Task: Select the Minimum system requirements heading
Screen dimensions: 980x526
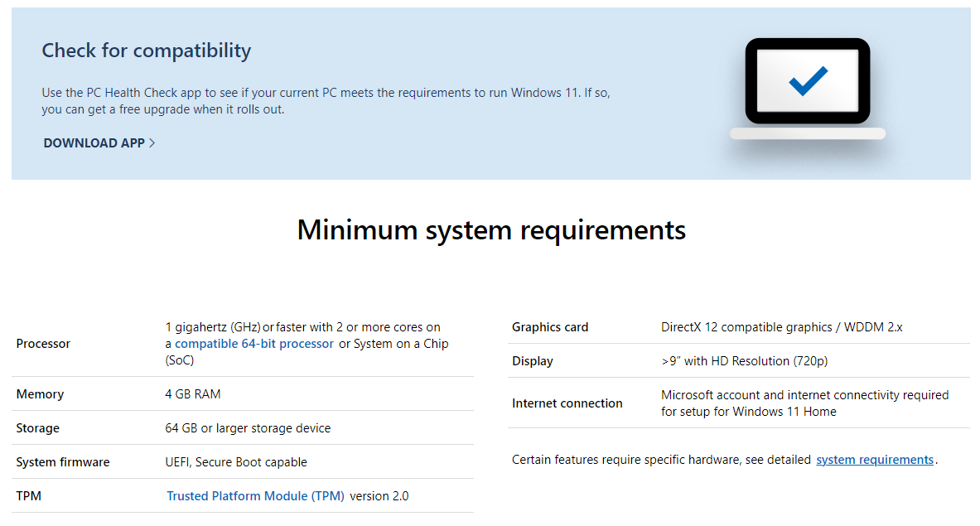Action: 491,230
